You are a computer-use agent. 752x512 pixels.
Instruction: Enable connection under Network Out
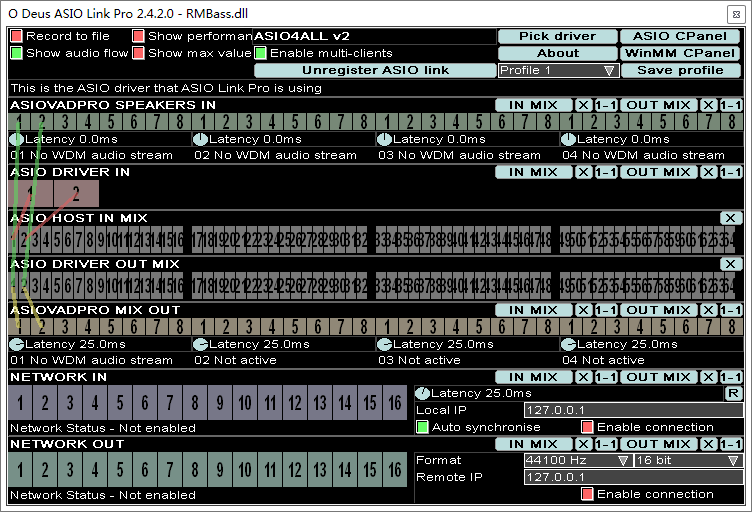click(x=587, y=494)
